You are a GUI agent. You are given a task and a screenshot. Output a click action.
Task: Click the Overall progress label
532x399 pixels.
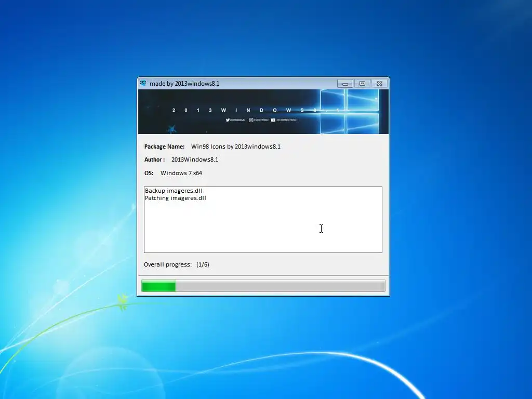point(168,264)
